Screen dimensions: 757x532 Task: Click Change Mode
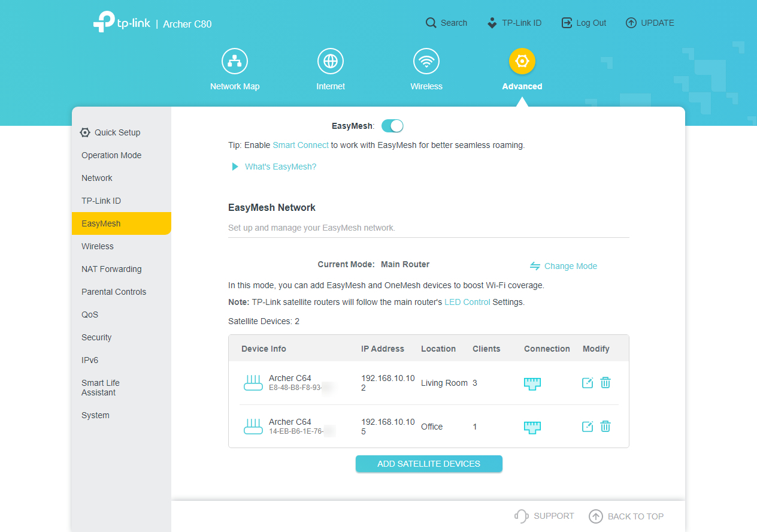point(564,266)
